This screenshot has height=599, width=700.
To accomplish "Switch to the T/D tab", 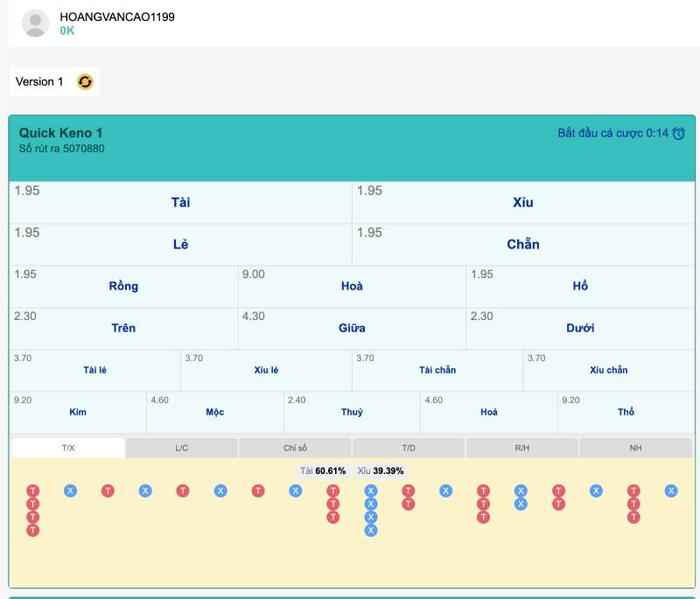I will pyautogui.click(x=409, y=448).
